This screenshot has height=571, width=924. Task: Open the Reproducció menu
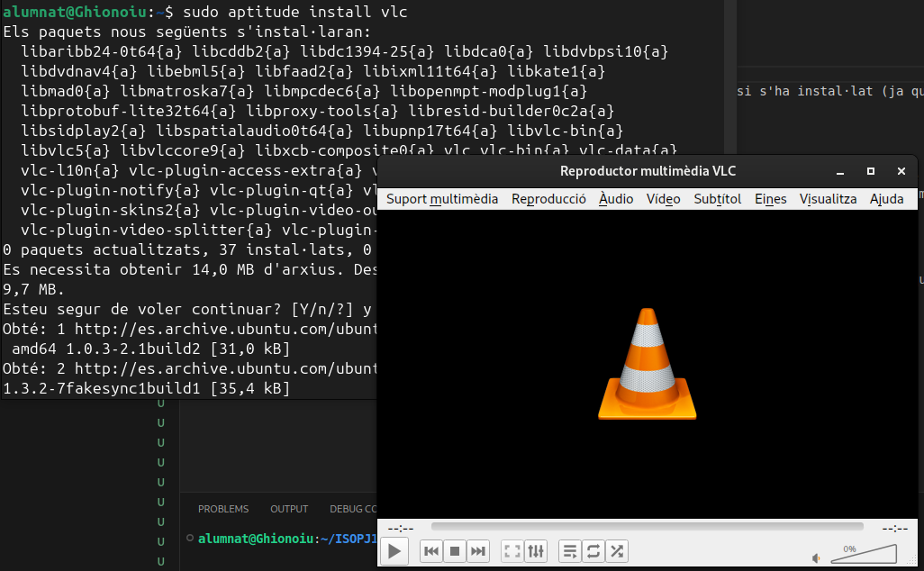tap(548, 199)
